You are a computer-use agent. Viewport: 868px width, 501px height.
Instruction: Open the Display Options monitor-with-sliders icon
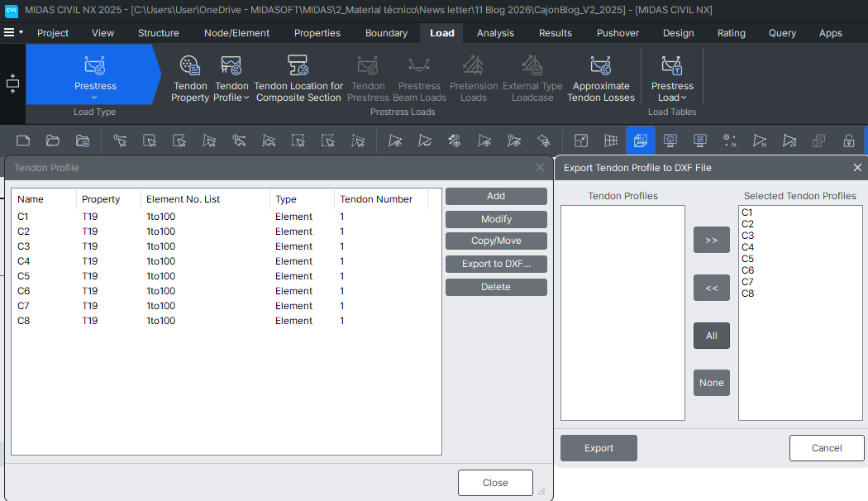(699, 141)
